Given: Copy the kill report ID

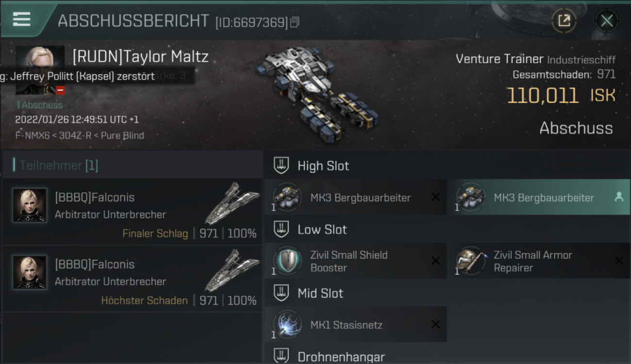Looking at the screenshot, I should (x=295, y=22).
